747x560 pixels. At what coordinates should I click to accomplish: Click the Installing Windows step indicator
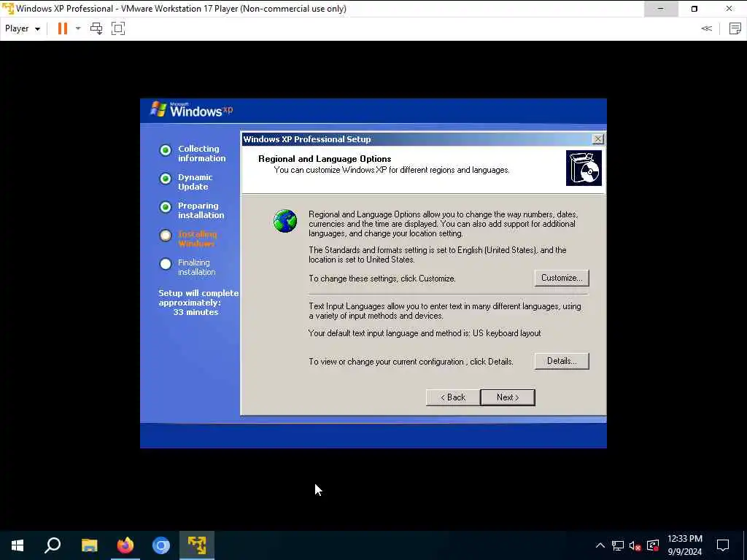166,236
